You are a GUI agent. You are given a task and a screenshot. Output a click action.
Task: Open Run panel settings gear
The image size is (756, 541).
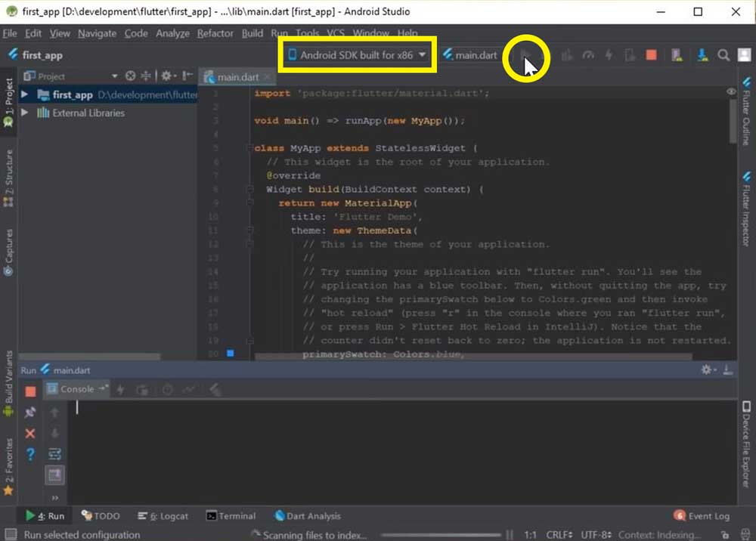[707, 369]
